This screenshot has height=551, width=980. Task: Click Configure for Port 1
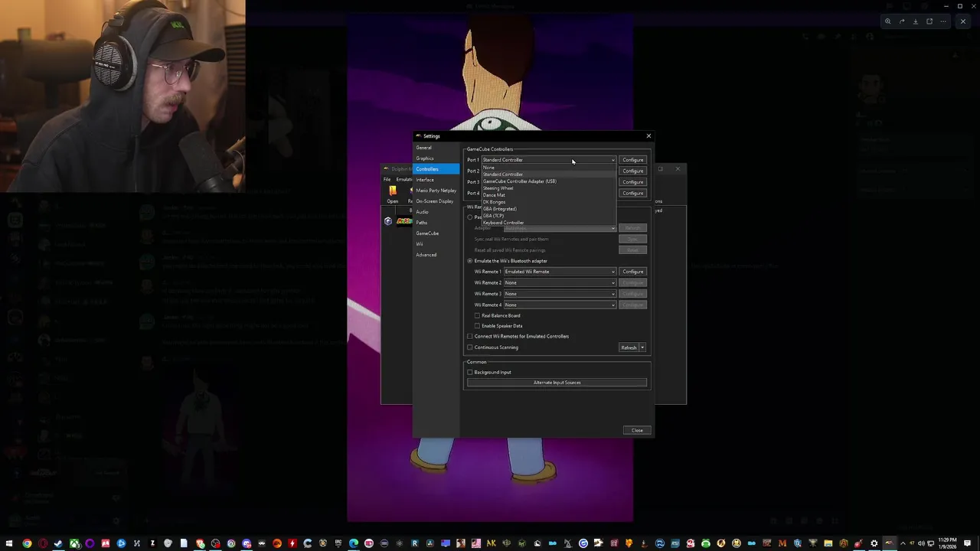[x=632, y=160]
